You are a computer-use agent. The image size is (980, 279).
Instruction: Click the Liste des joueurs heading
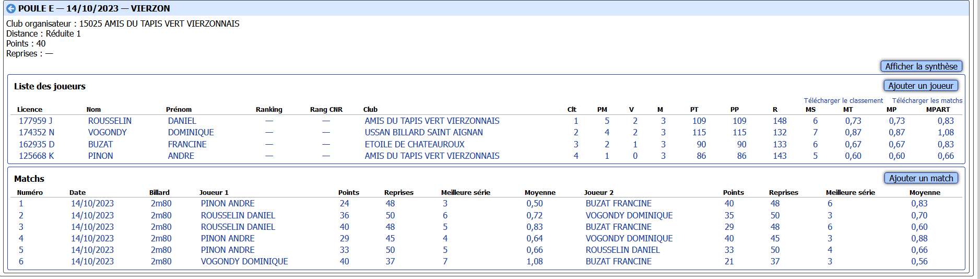[x=50, y=86]
